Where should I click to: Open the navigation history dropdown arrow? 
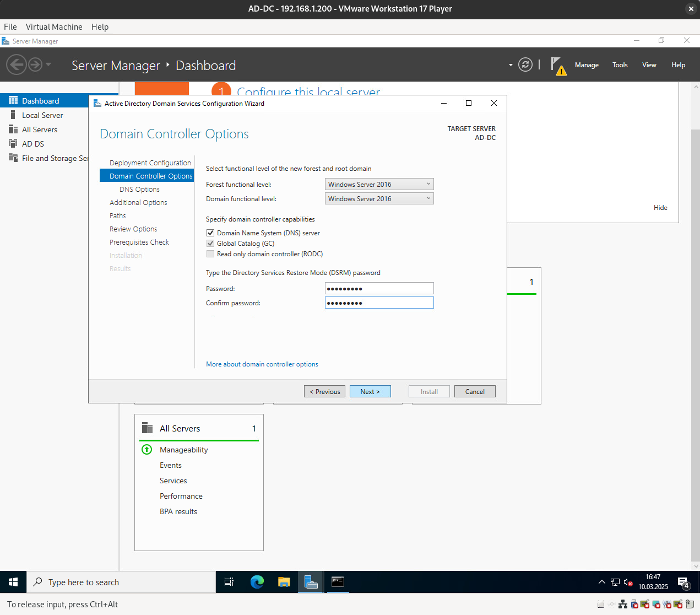coord(48,64)
